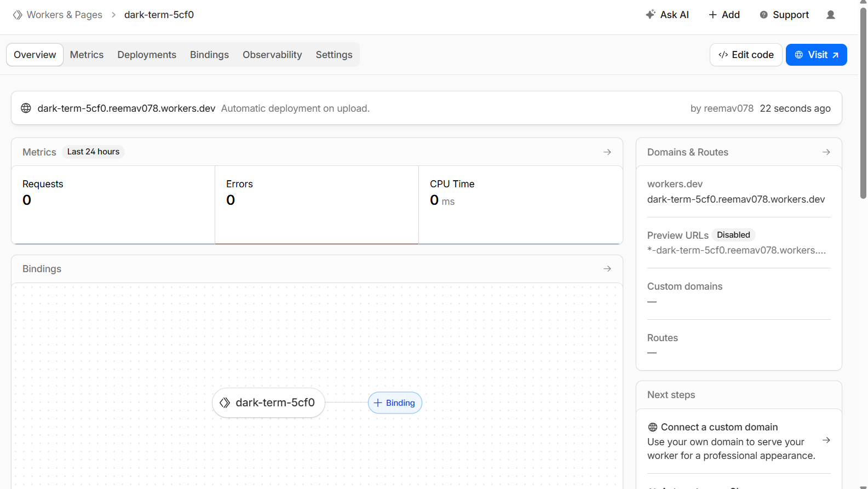
Task: Click 'Automatic deployment on upload.' text
Action: (295, 108)
